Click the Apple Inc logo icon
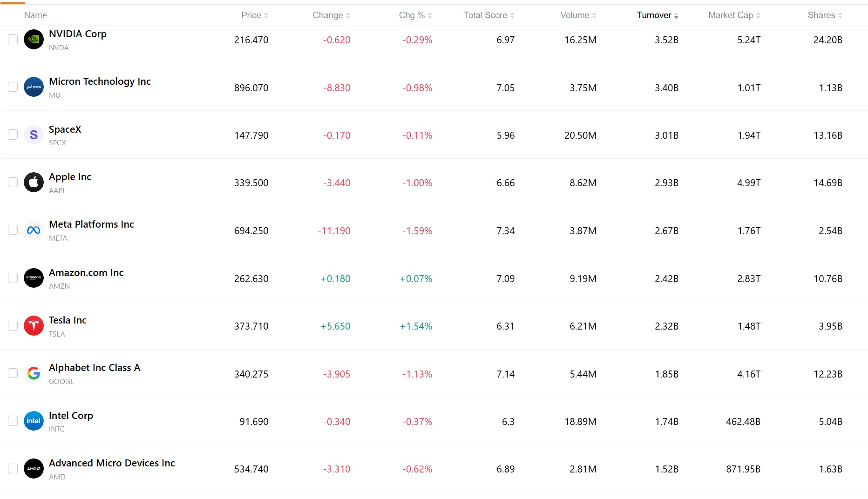This screenshot has width=868, height=499. point(34,182)
